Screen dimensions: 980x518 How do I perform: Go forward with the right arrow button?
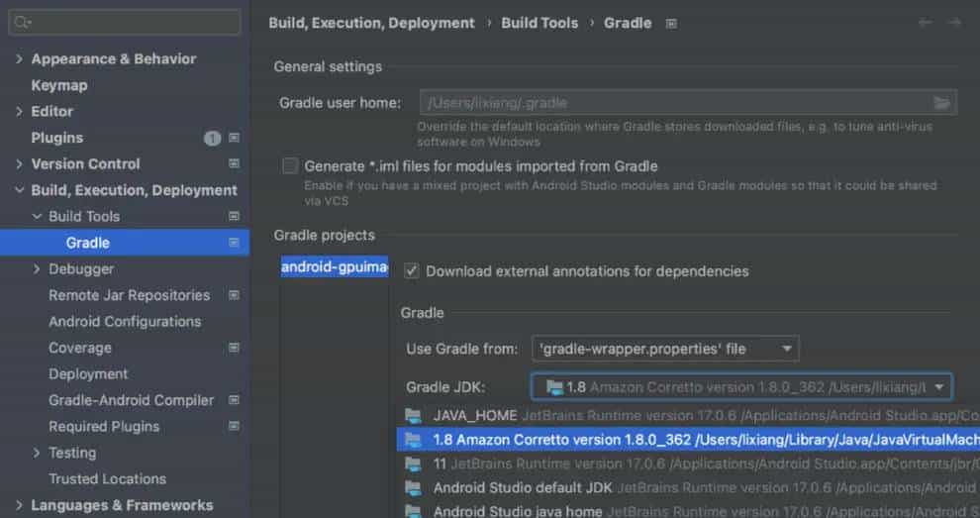[x=954, y=23]
